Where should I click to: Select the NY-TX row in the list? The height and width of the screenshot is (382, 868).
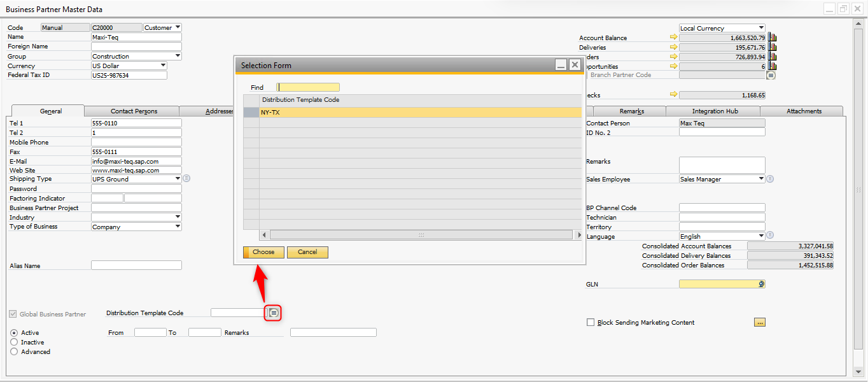coord(420,112)
